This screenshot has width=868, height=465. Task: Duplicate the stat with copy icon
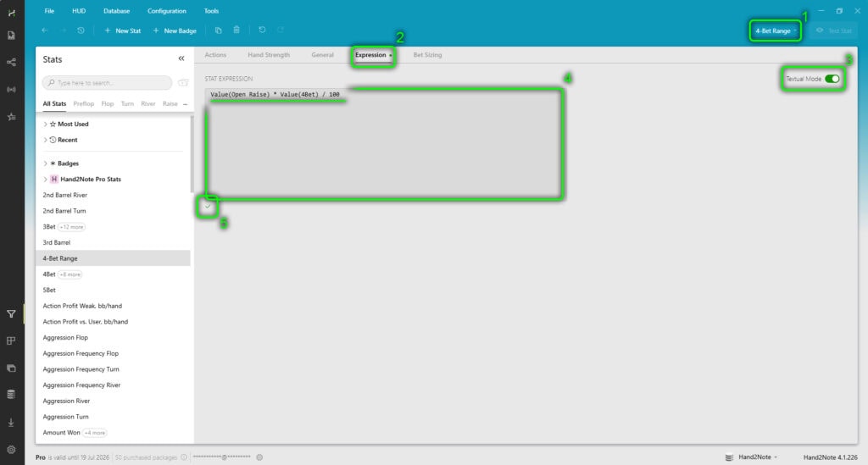(218, 30)
